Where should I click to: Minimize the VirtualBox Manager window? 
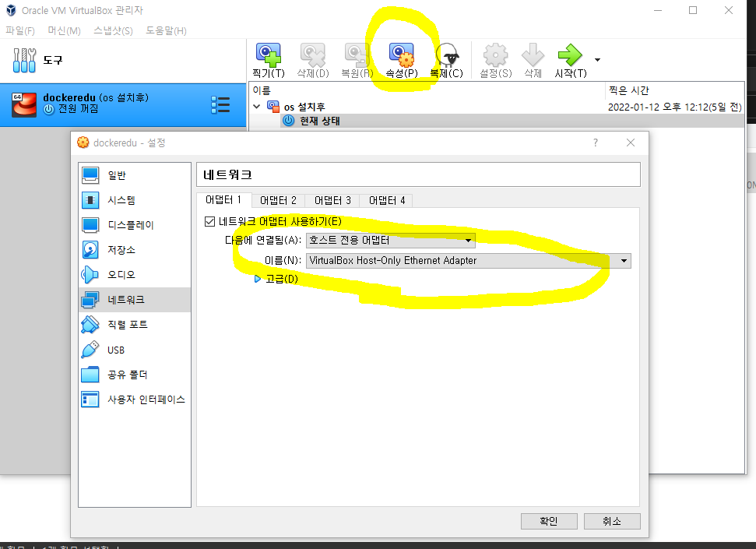pos(658,10)
